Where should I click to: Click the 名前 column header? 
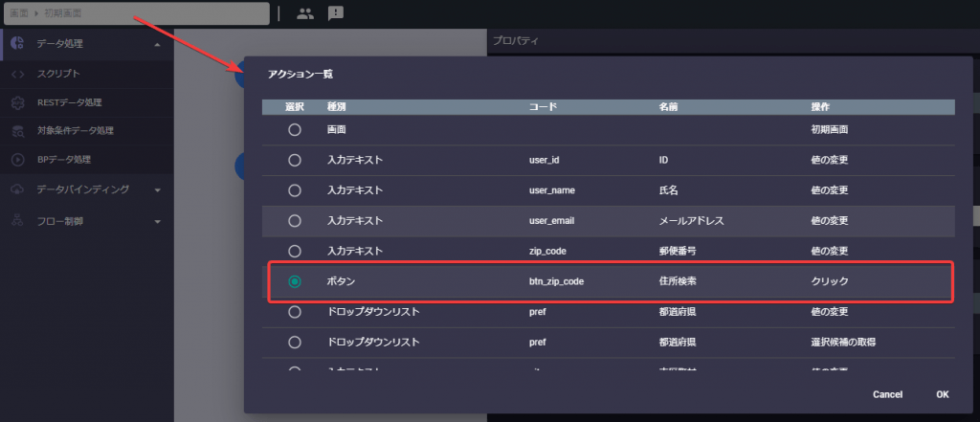coord(668,107)
